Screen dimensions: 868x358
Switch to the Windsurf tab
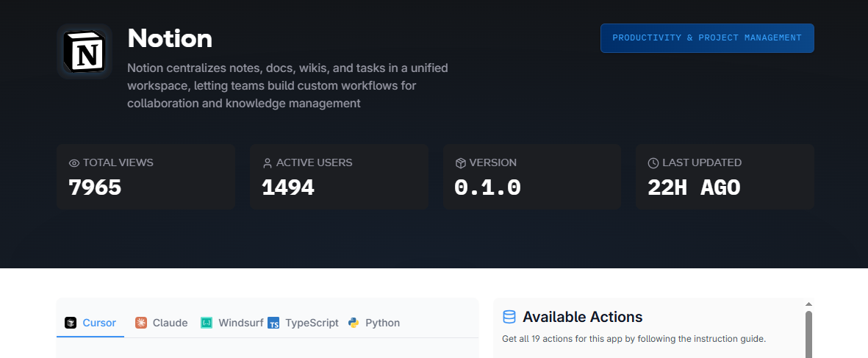[x=232, y=323]
